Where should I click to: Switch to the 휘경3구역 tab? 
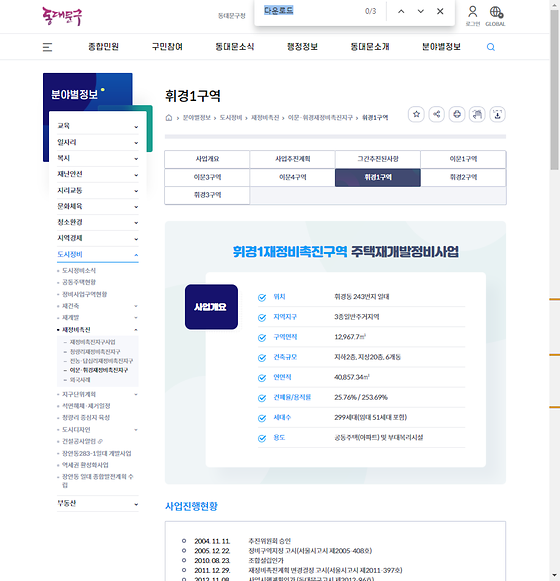pos(207,195)
